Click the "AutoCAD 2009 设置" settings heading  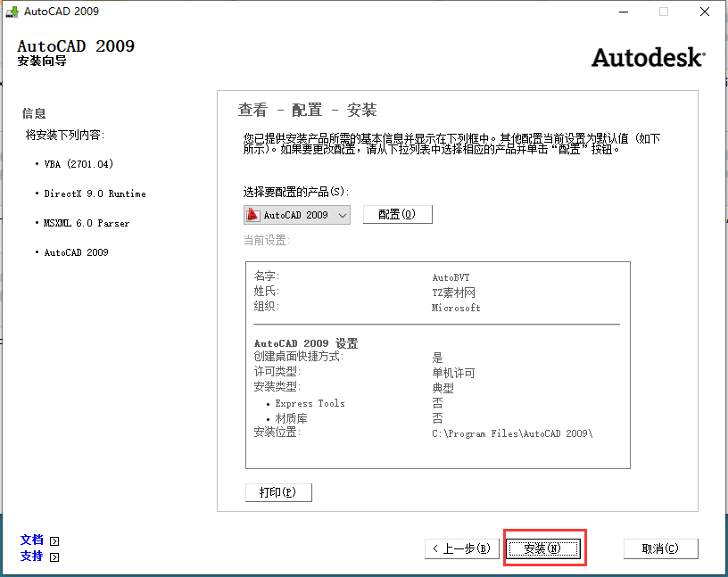pos(306,343)
